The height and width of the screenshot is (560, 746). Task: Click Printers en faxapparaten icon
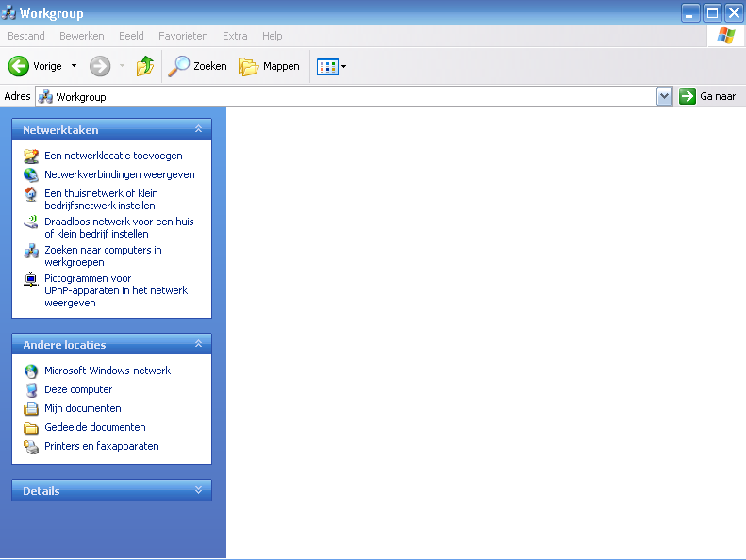click(31, 447)
